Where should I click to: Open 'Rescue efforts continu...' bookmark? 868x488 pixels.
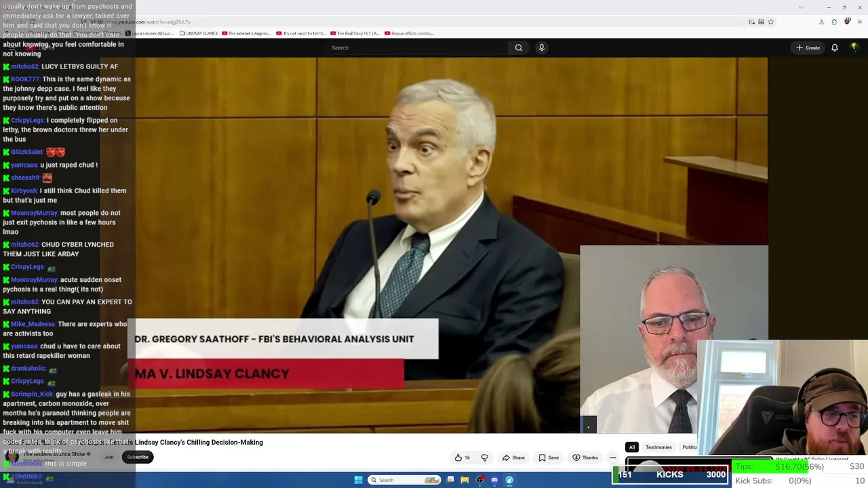[409, 33]
